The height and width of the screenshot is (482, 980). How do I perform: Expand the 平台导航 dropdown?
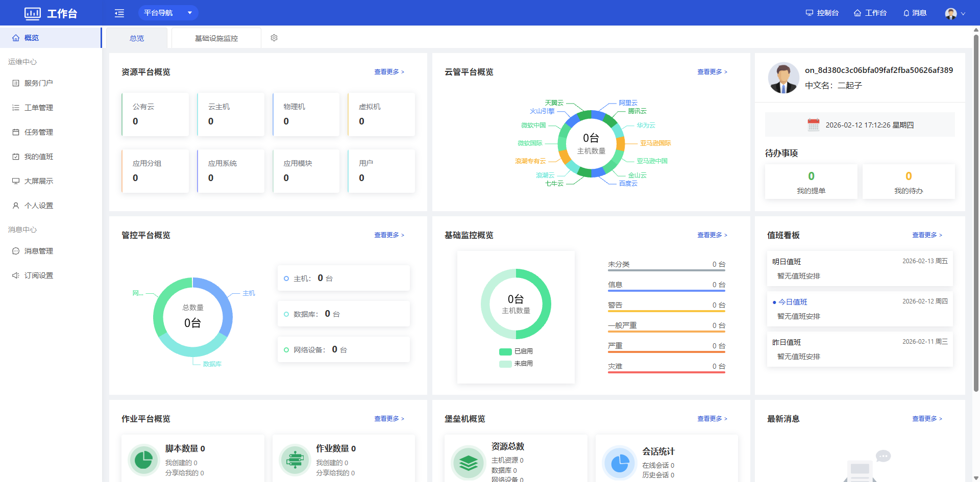point(168,13)
